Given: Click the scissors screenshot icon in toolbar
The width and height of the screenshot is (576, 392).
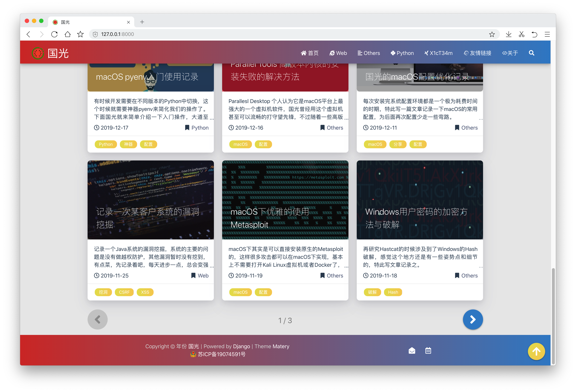Looking at the screenshot, I should point(521,34).
